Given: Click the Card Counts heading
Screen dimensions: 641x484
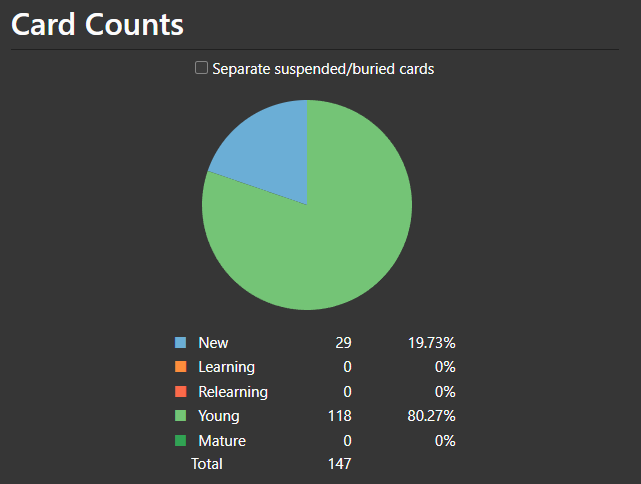Looking at the screenshot, I should [97, 24].
